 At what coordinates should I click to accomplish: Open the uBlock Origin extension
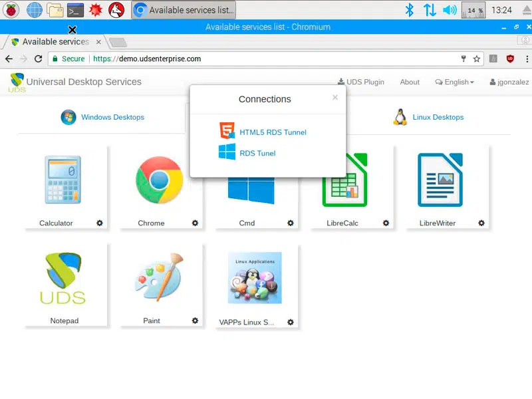[510, 59]
